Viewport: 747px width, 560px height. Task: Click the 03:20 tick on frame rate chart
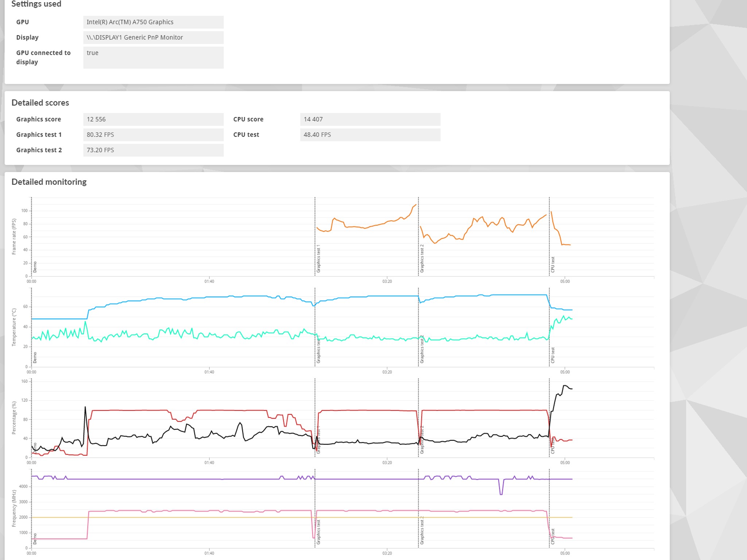(387, 281)
